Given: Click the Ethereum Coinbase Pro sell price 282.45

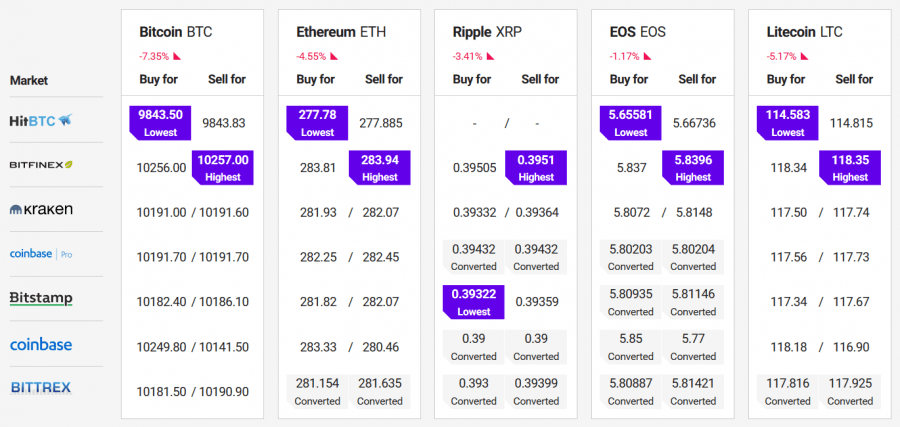Looking at the screenshot, I should click(381, 257).
